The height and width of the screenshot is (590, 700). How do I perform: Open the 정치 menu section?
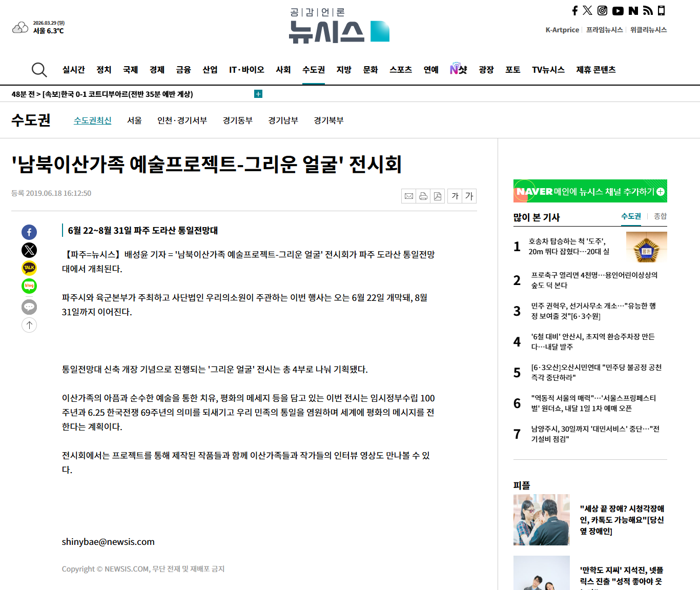coord(104,70)
